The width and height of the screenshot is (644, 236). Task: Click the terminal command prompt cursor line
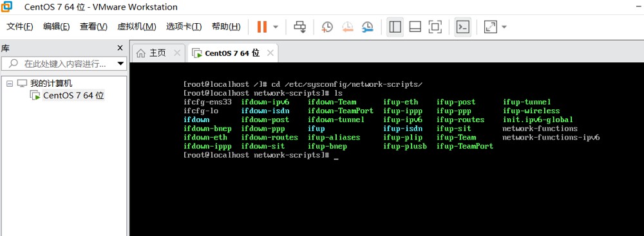click(261, 155)
